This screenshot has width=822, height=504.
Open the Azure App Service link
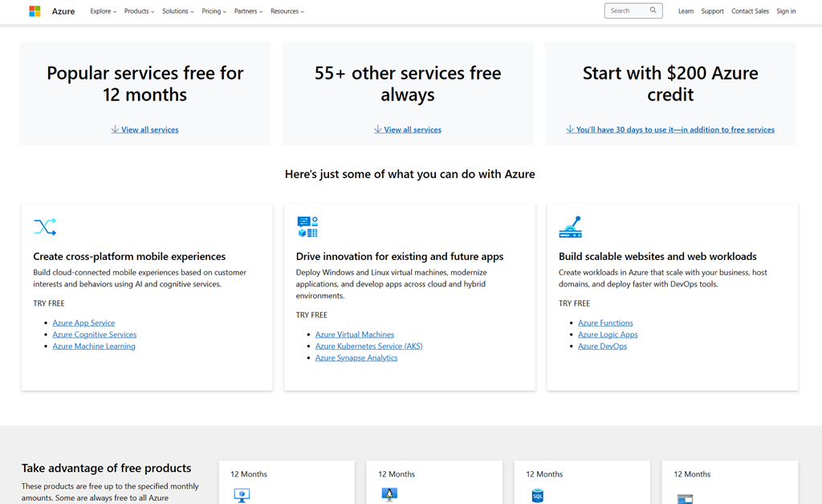coord(83,322)
